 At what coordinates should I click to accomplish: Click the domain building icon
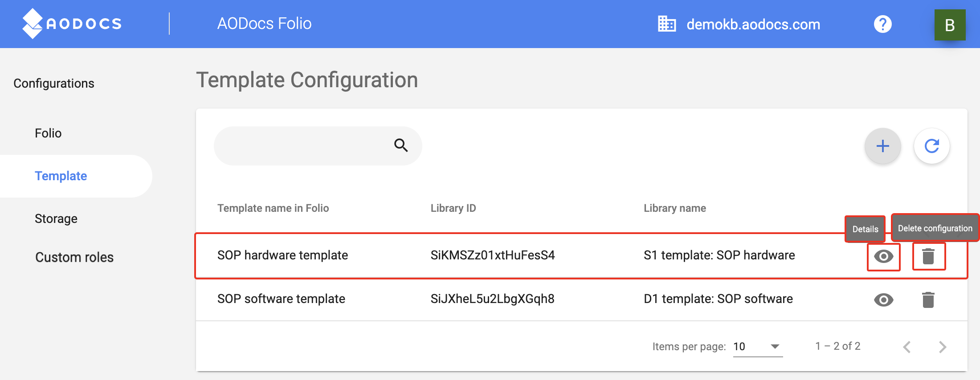667,24
